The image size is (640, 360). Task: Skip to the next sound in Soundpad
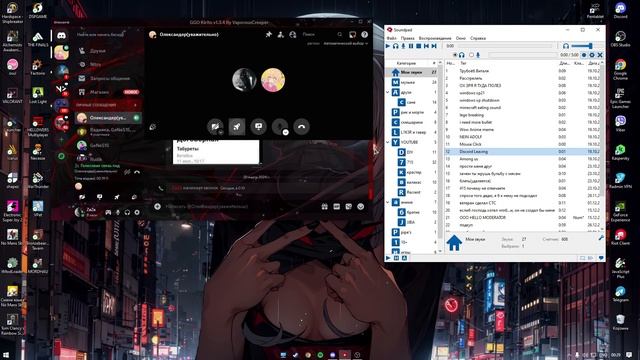[x=434, y=46]
